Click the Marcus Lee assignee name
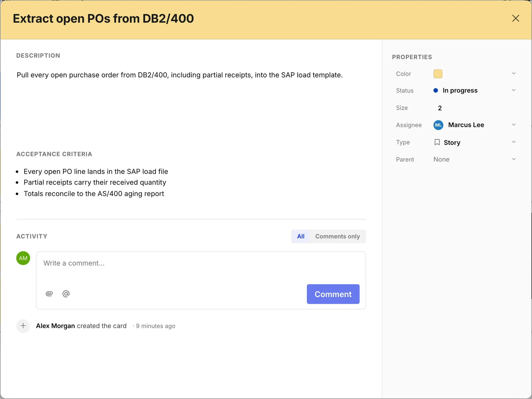532x399 pixels. tap(466, 125)
